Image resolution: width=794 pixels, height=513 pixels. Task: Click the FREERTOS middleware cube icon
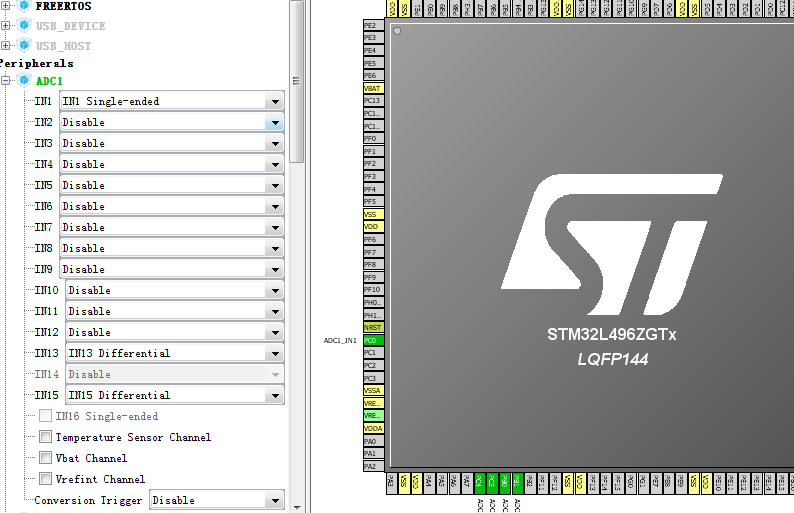click(24, 6)
